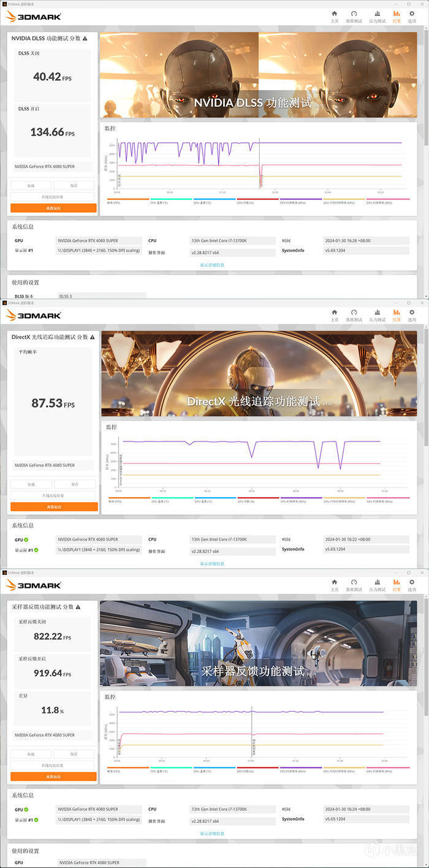Click the warning icon beside DirectX 光线追踪功能测试 分数
429x868 pixels.
pos(94,337)
